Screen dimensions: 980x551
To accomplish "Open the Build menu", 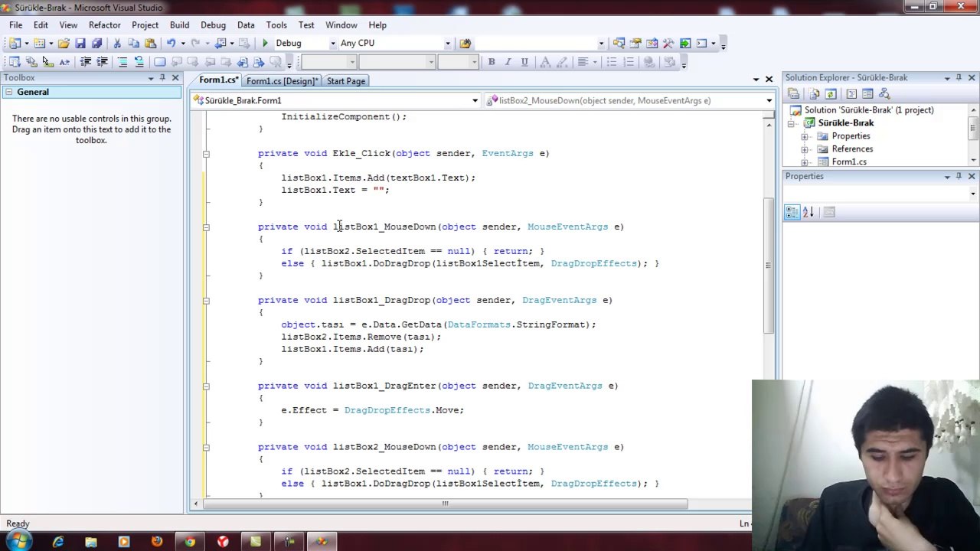I will (179, 25).
